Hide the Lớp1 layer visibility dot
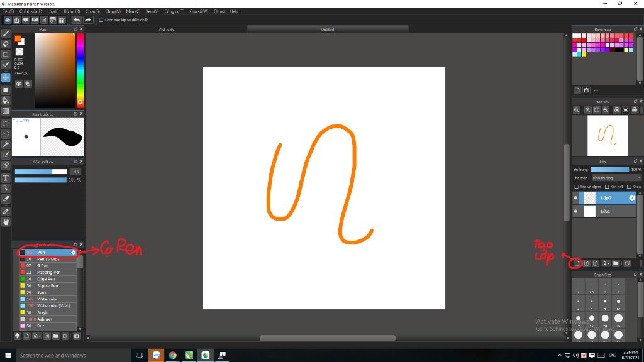 575,211
